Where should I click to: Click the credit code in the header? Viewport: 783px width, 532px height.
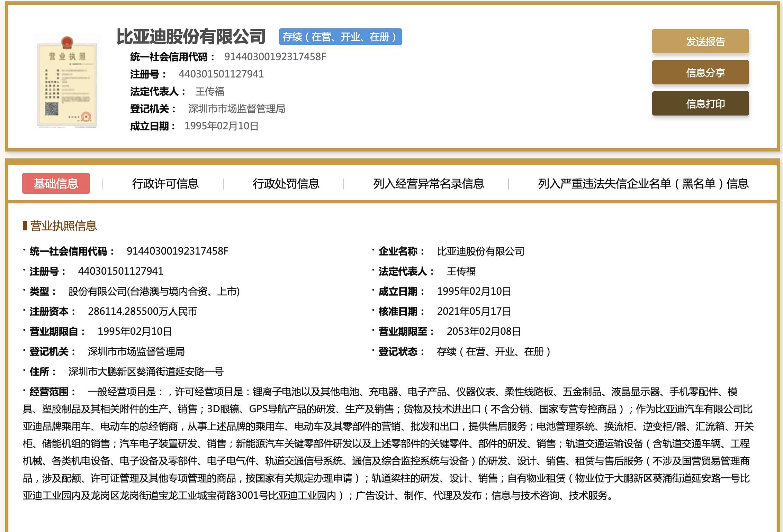pyautogui.click(x=275, y=57)
